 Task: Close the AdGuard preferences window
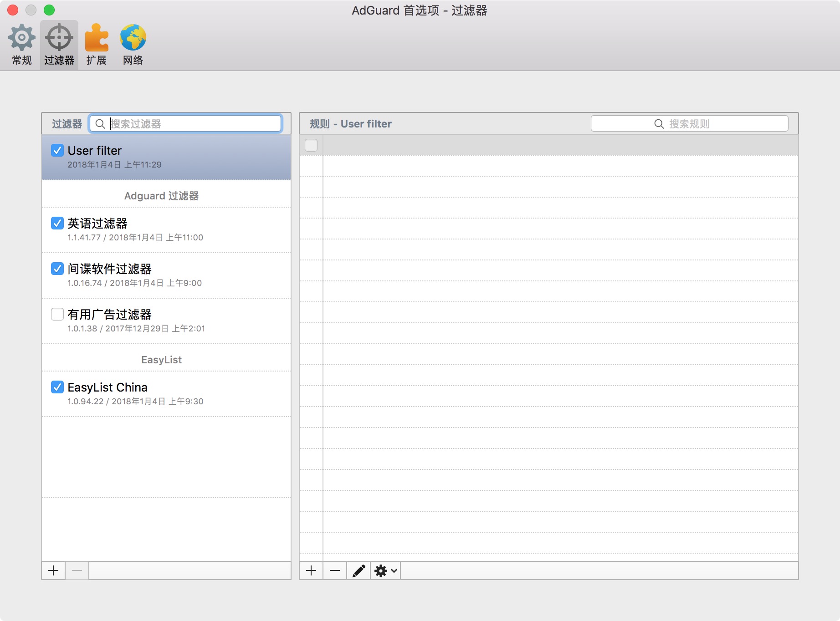coord(13,10)
